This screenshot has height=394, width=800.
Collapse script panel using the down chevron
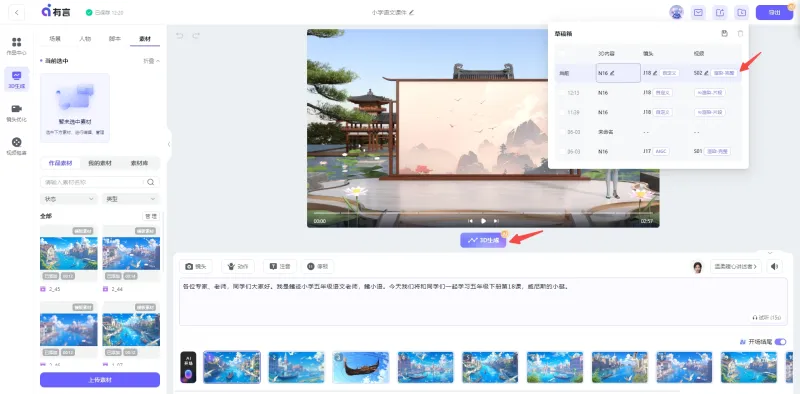[770, 253]
